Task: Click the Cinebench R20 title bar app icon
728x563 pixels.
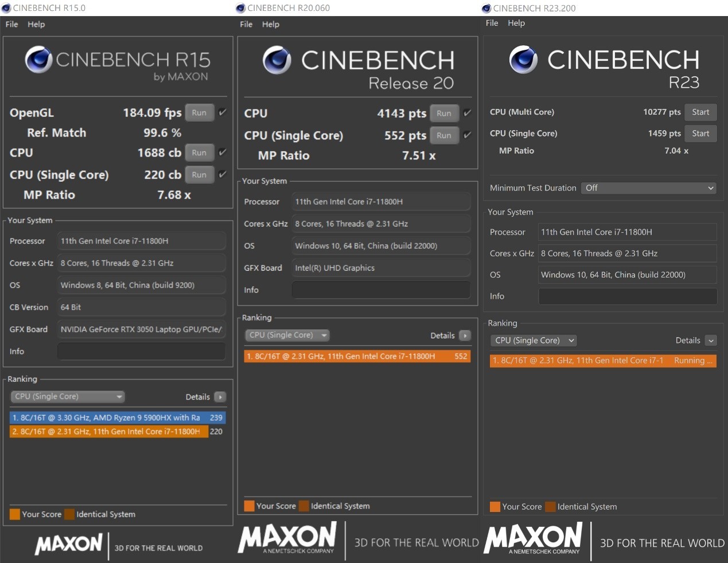Action: [241, 8]
